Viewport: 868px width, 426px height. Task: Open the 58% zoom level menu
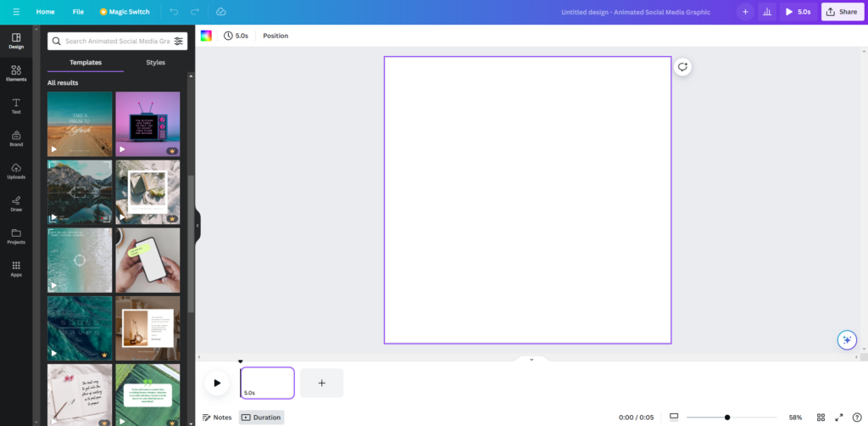pos(795,418)
